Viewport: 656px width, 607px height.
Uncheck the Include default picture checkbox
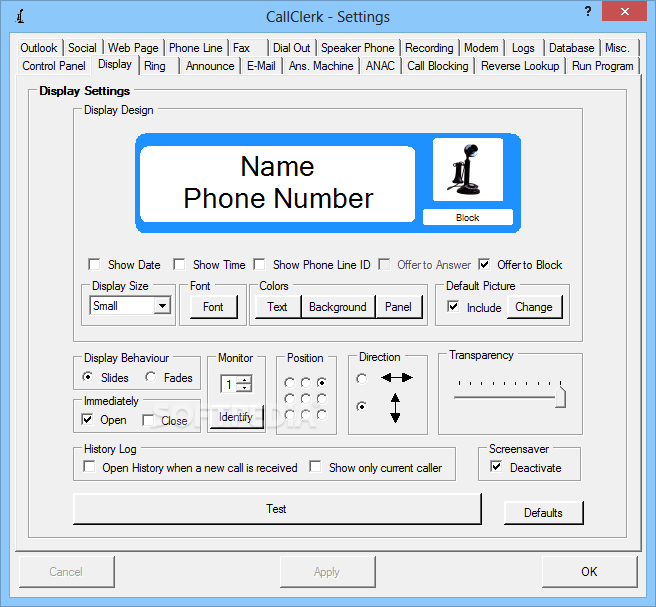453,307
